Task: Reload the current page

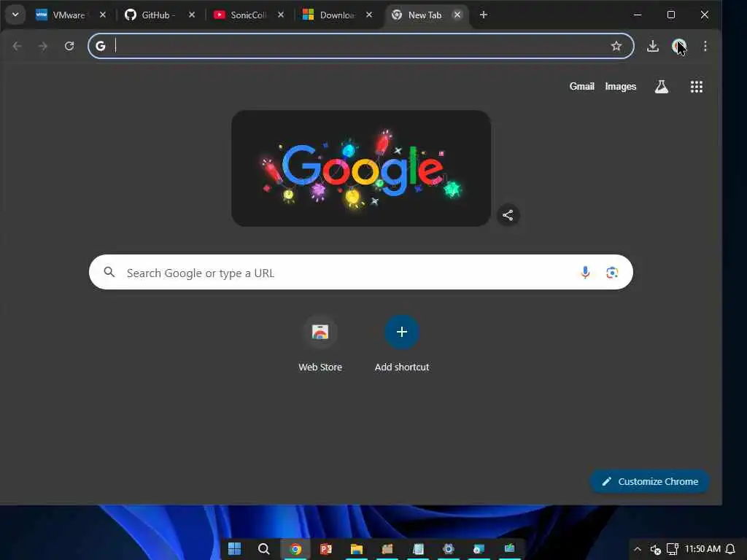Action: pyautogui.click(x=69, y=46)
